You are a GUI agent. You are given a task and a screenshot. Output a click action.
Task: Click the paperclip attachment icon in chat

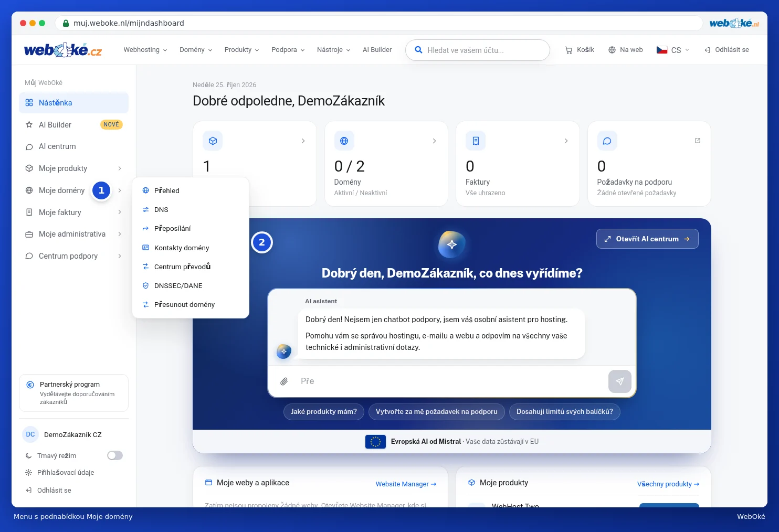click(x=284, y=381)
